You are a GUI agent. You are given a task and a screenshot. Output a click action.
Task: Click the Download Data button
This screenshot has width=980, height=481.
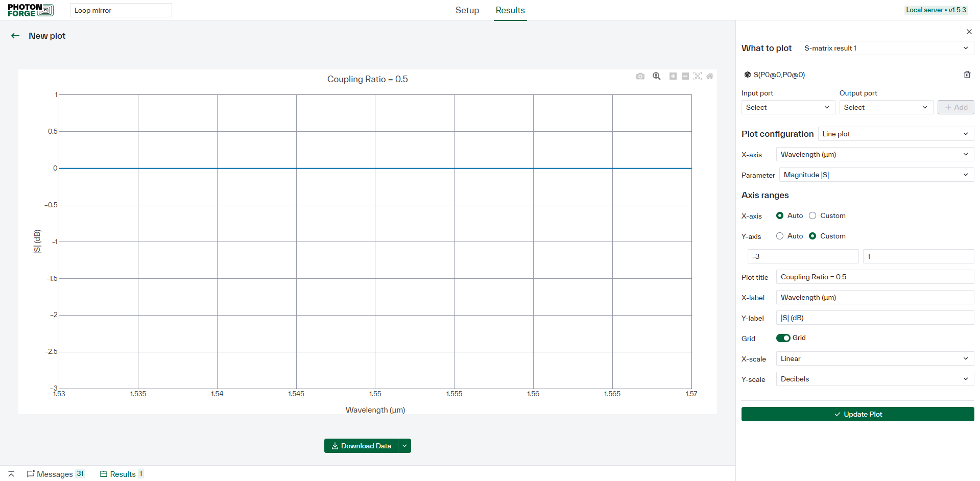click(361, 446)
